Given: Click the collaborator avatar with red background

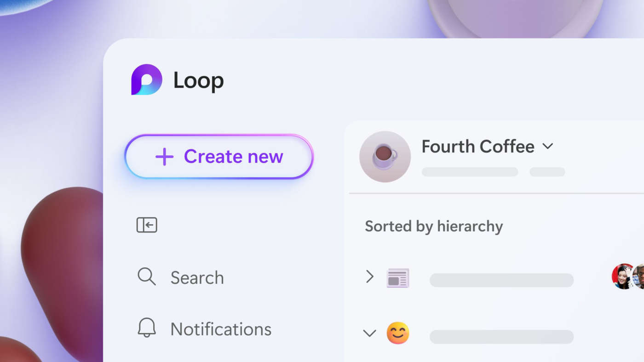Looking at the screenshot, I should tap(622, 277).
